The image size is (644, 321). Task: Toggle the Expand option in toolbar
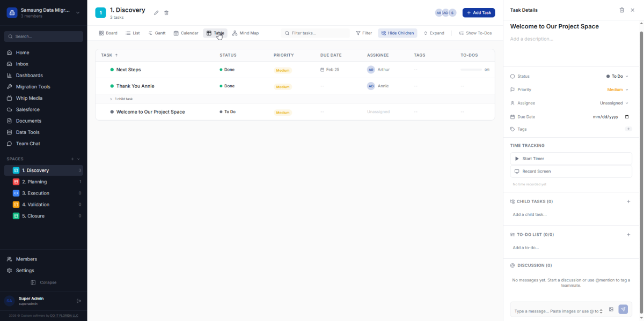coord(434,33)
